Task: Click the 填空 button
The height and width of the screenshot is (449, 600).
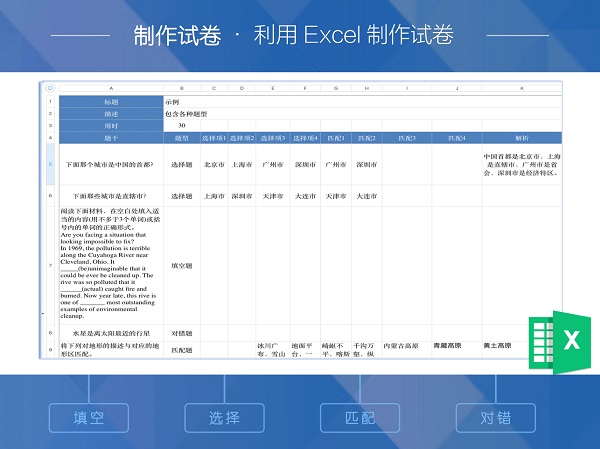Action: click(x=89, y=418)
